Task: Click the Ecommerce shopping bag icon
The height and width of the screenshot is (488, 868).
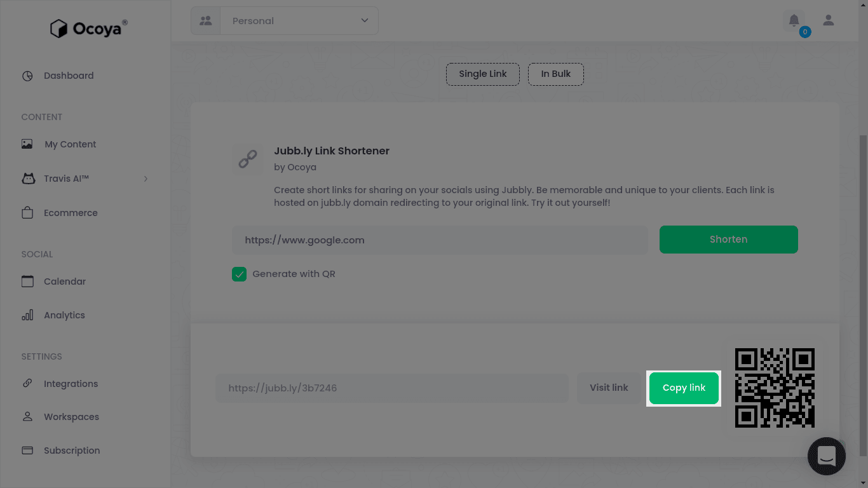Action: click(x=27, y=213)
